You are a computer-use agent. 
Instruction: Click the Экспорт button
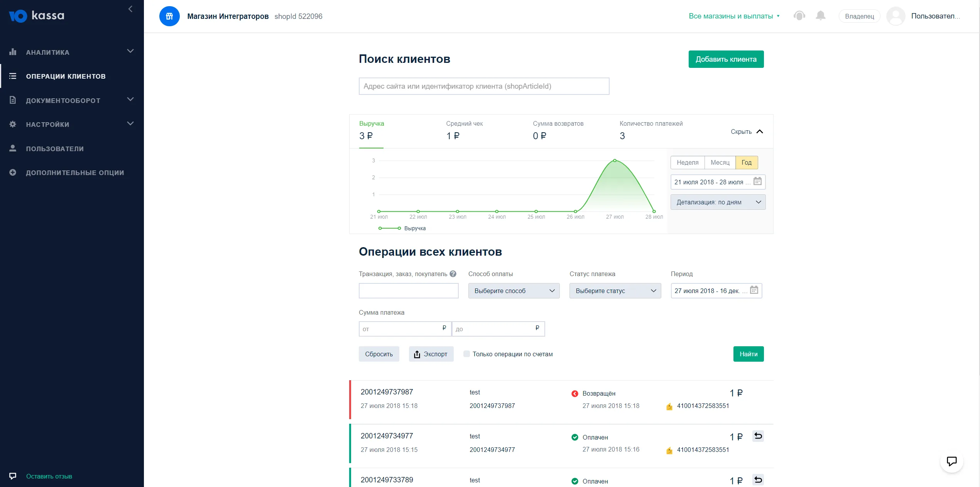click(431, 354)
